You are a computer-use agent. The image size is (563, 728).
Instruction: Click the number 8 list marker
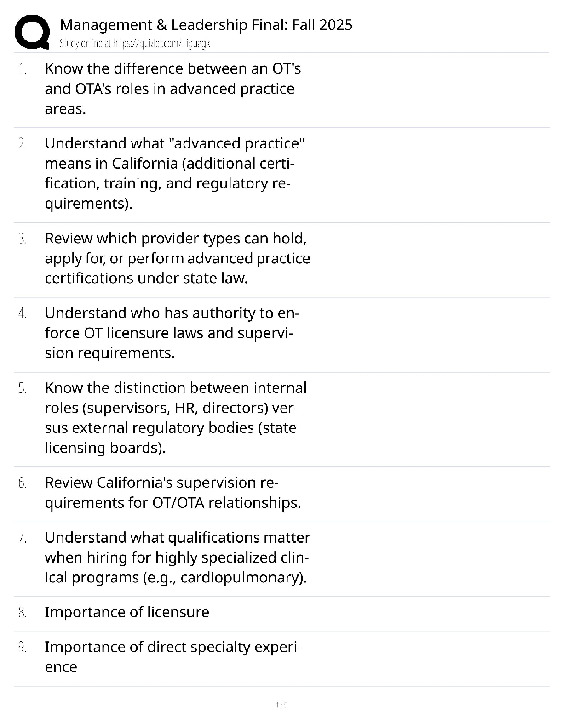point(23,613)
